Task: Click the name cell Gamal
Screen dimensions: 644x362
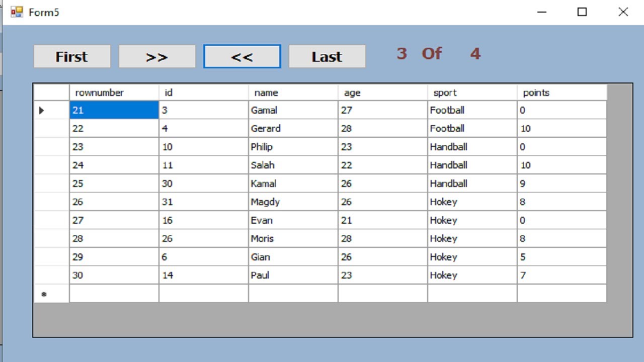Action: click(293, 110)
